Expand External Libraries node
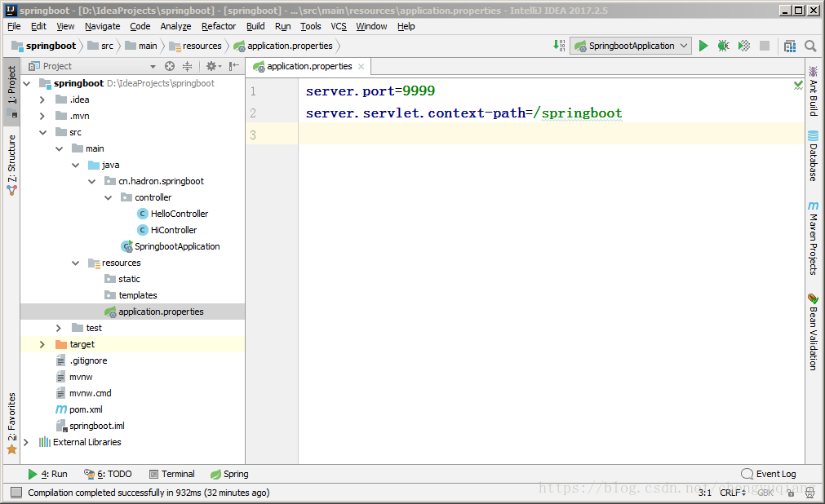Screen dimensions: 825x504 click(26, 442)
